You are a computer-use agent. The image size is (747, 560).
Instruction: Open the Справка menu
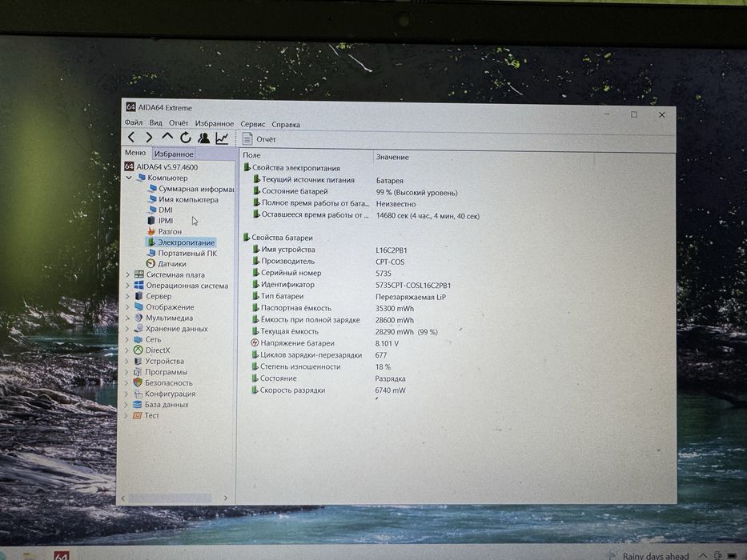click(x=286, y=124)
